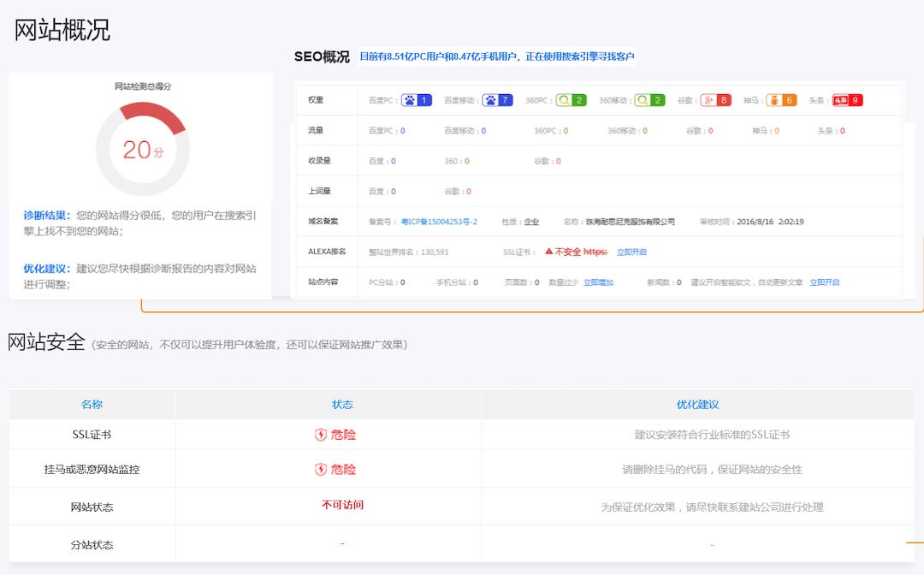The image size is (924, 575).
Task: Click the red unsafe warning triangle
Action: [x=549, y=252]
